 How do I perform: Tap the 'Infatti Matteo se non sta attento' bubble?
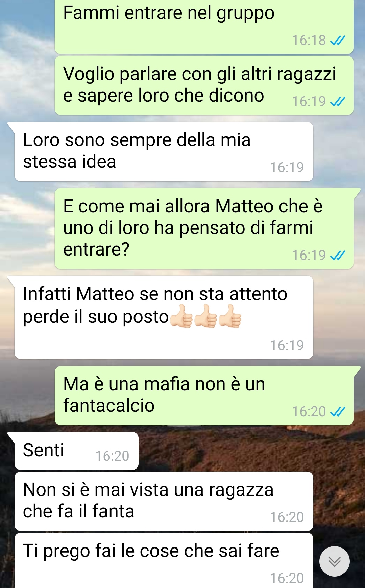click(x=164, y=317)
